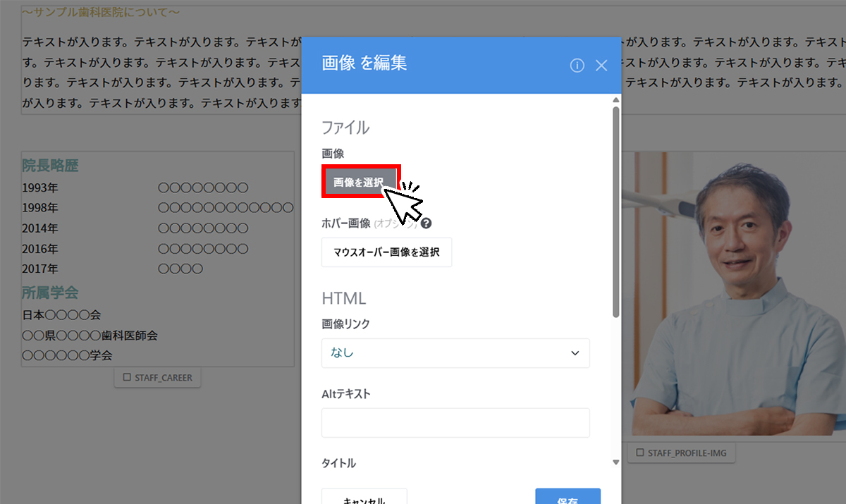Click the dialog scrollbar up arrow

615,99
